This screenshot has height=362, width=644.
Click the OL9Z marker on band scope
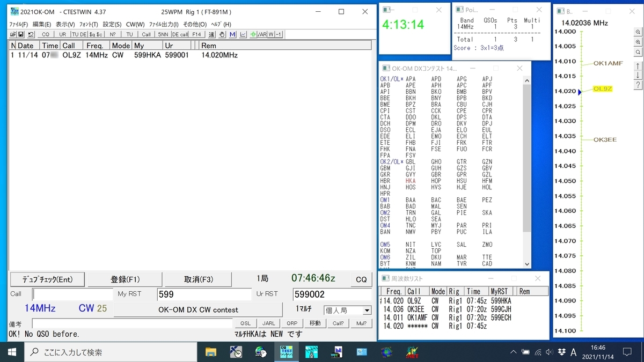[x=603, y=89]
